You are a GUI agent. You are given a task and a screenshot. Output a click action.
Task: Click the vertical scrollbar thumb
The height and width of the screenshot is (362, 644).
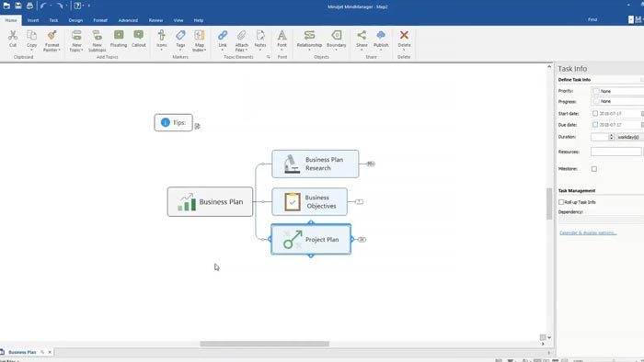pyautogui.click(x=549, y=204)
